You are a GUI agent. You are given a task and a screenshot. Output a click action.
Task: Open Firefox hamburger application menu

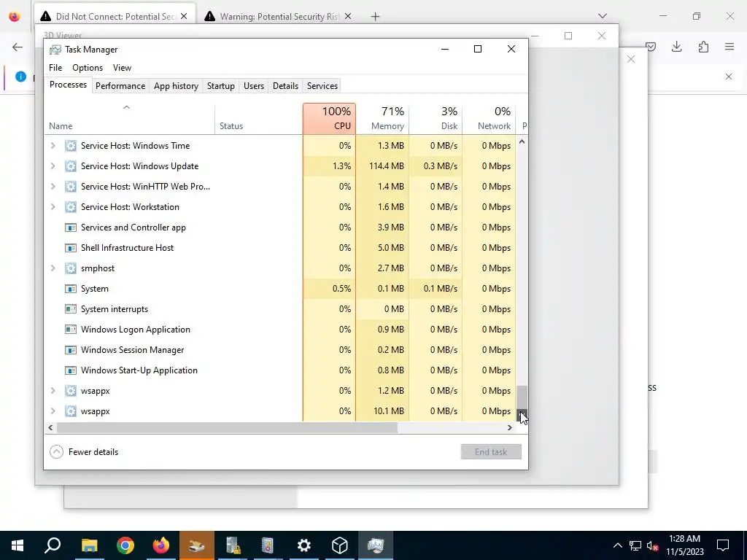(x=729, y=47)
